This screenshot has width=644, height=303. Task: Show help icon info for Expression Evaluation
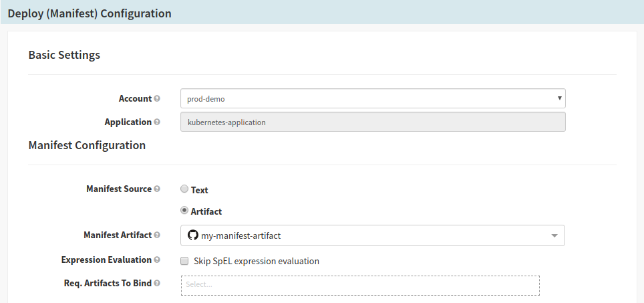point(157,260)
